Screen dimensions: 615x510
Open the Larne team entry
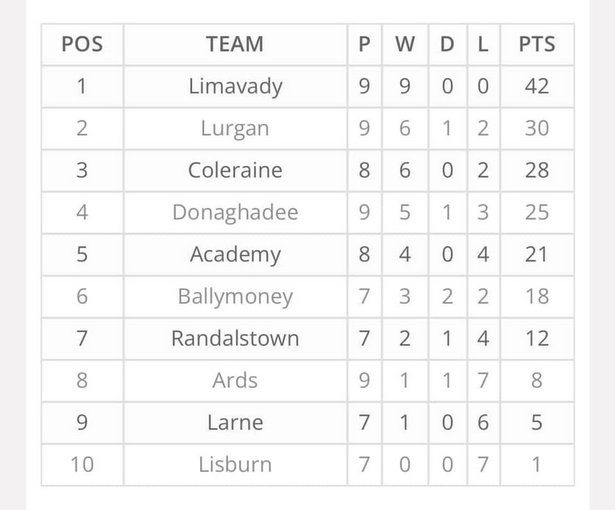(235, 422)
